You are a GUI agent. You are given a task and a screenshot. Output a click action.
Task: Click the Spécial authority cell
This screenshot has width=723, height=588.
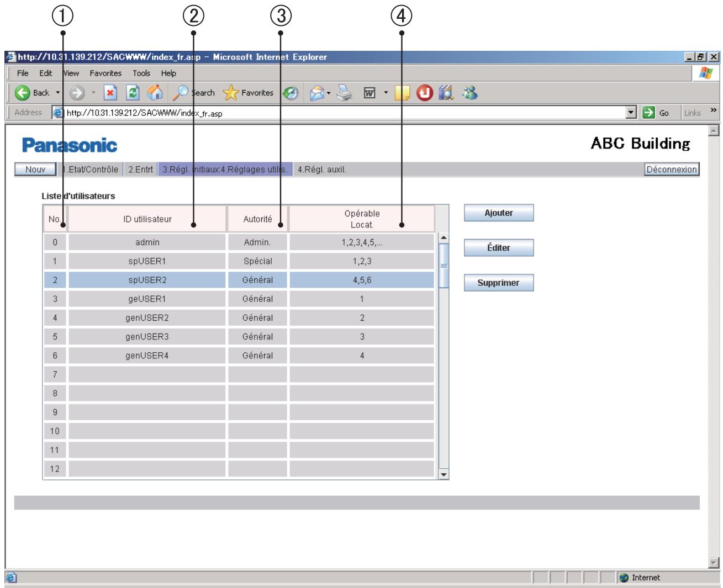coord(258,261)
